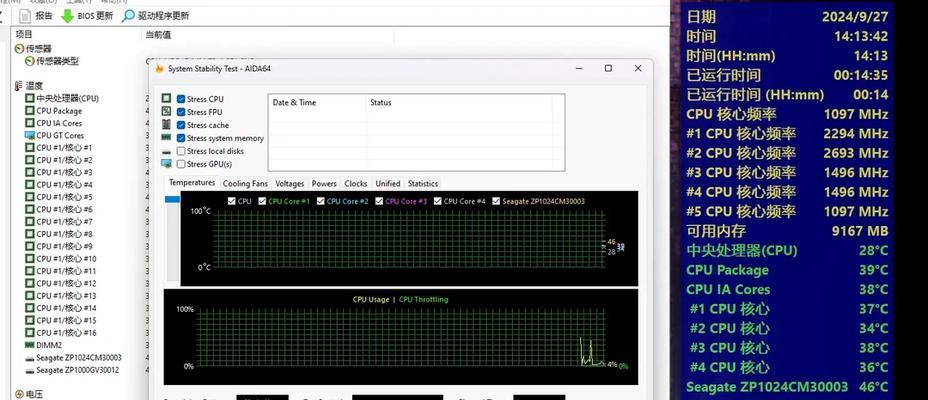Select the 电压 voltage category
This screenshot has width=928, height=400.
pyautogui.click(x=28, y=394)
